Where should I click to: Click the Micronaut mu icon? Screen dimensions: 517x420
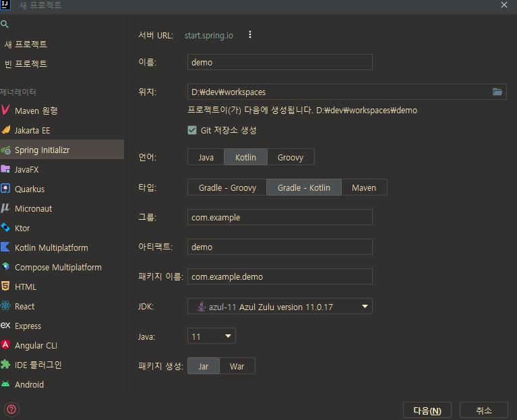tap(5, 208)
